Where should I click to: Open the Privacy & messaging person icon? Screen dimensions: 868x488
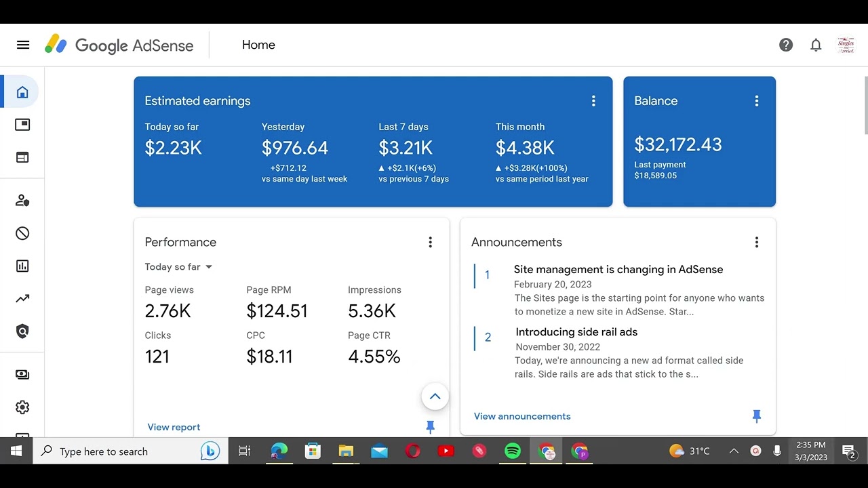pyautogui.click(x=22, y=201)
